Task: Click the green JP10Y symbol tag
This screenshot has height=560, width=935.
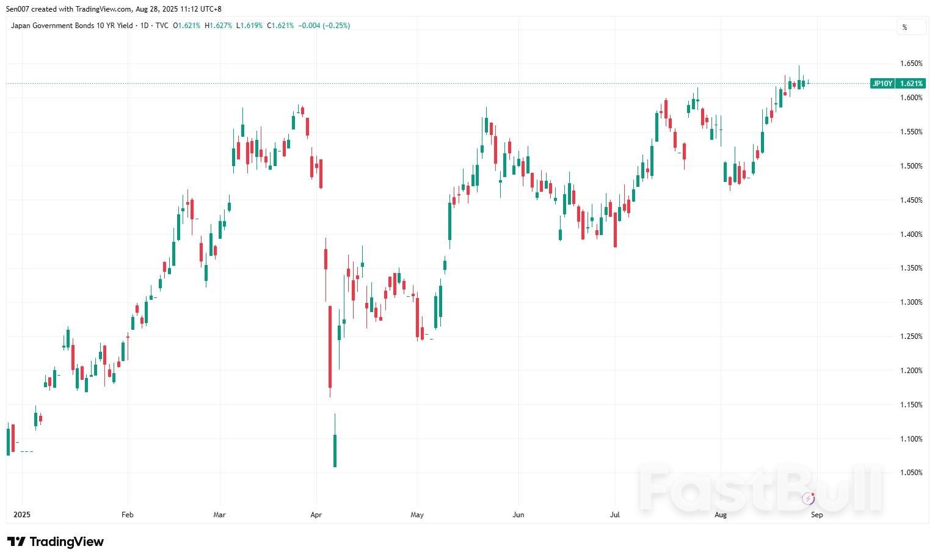Action: [x=882, y=84]
